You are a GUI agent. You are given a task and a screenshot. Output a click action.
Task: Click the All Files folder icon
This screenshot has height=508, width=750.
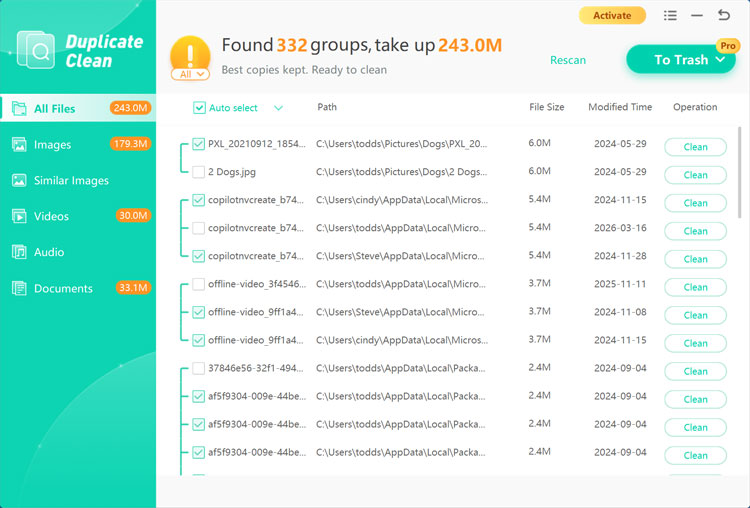click(x=18, y=108)
